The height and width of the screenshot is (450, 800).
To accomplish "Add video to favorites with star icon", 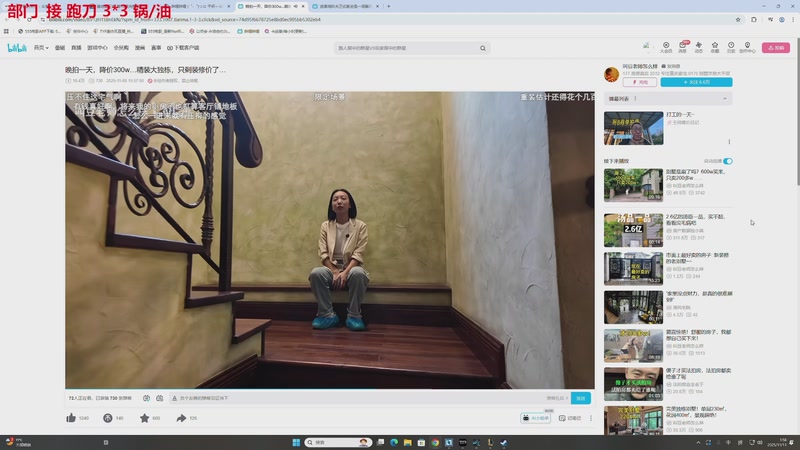I will pos(144,418).
